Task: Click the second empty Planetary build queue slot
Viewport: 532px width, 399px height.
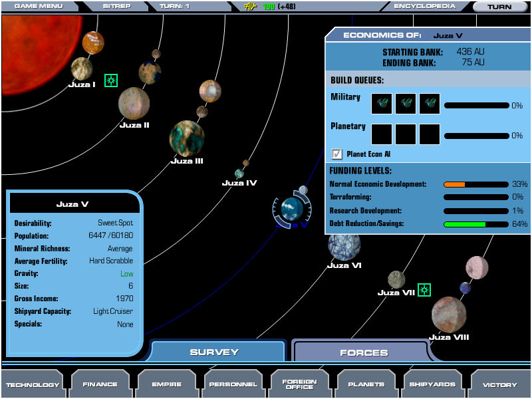Action: click(x=406, y=134)
